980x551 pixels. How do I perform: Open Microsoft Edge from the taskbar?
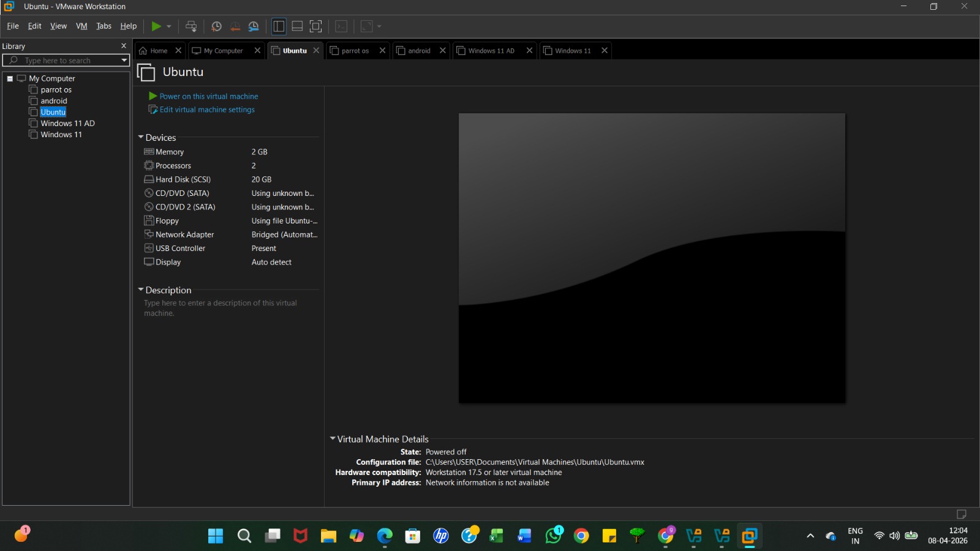point(385,536)
